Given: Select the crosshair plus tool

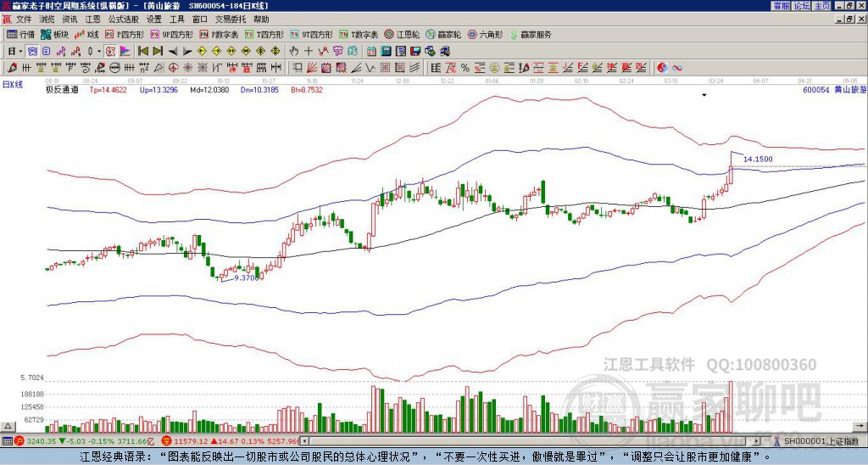Looking at the screenshot, I should 309,52.
